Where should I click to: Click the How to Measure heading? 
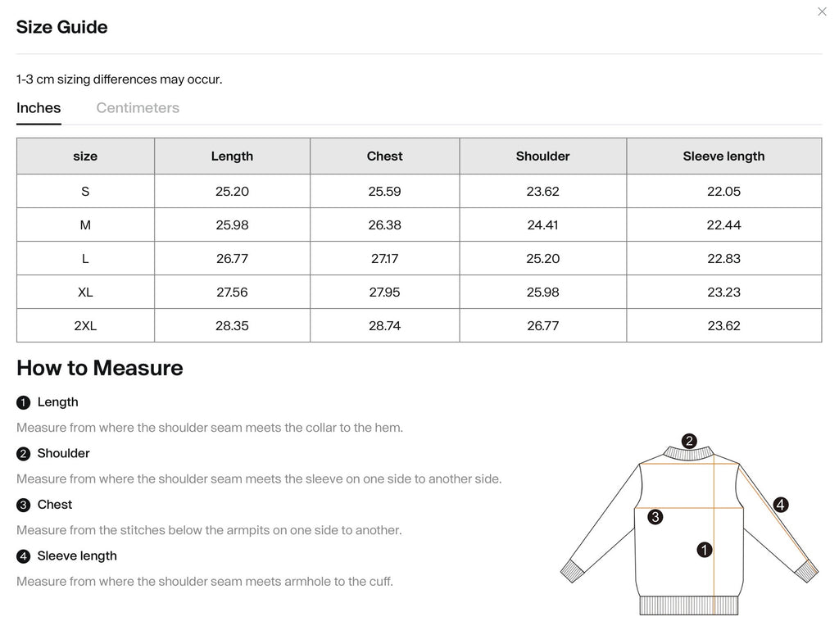click(x=99, y=368)
